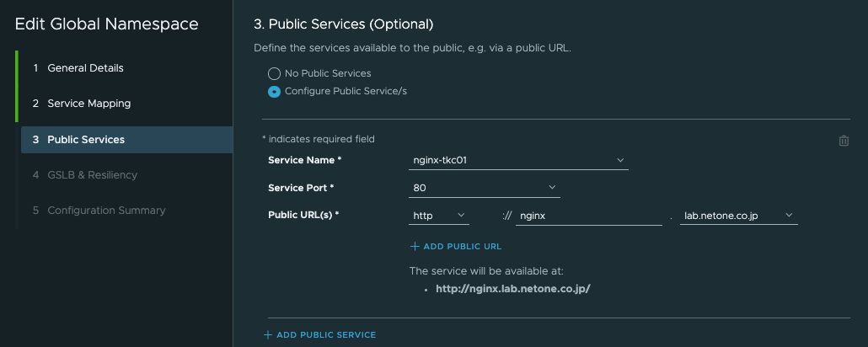Delete the public service with trash icon
The height and width of the screenshot is (347, 868).
[844, 141]
